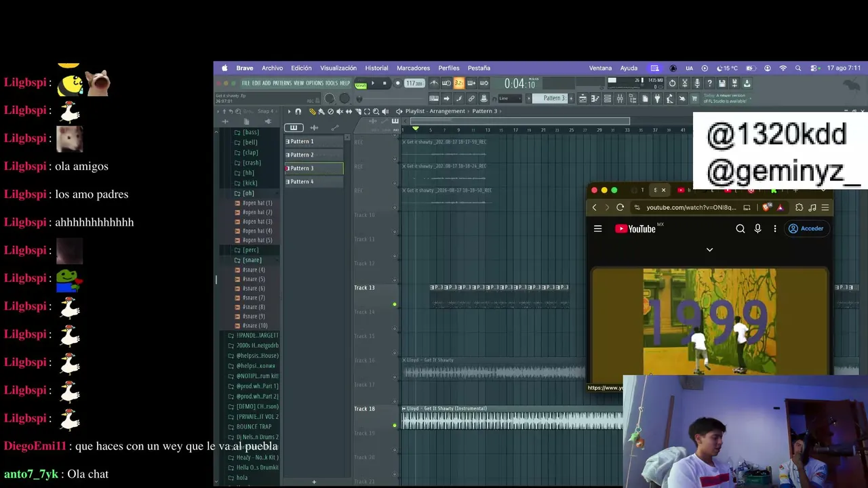Select the Slip tool in Playlist
Screen dimensions: 868x488
pos(349,111)
